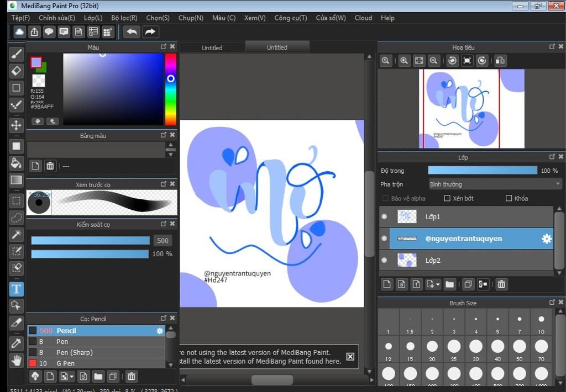
Task: Select the Pen (Sharp) brush
Action: [96, 352]
